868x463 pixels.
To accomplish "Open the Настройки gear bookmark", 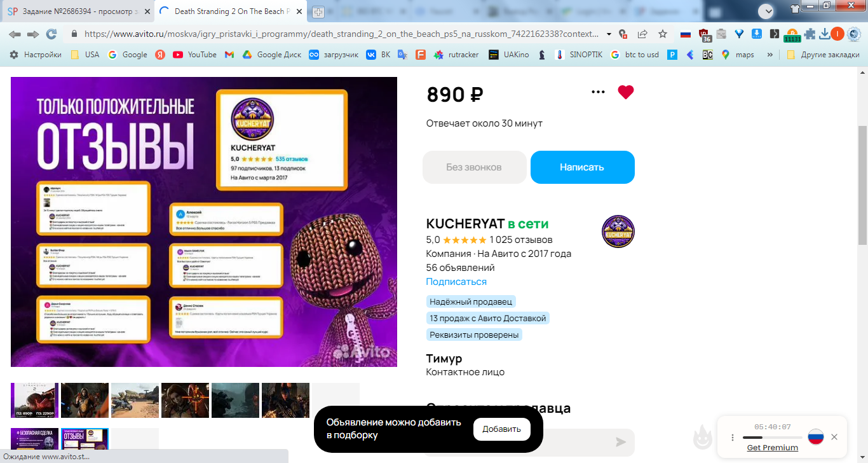I will pos(36,55).
